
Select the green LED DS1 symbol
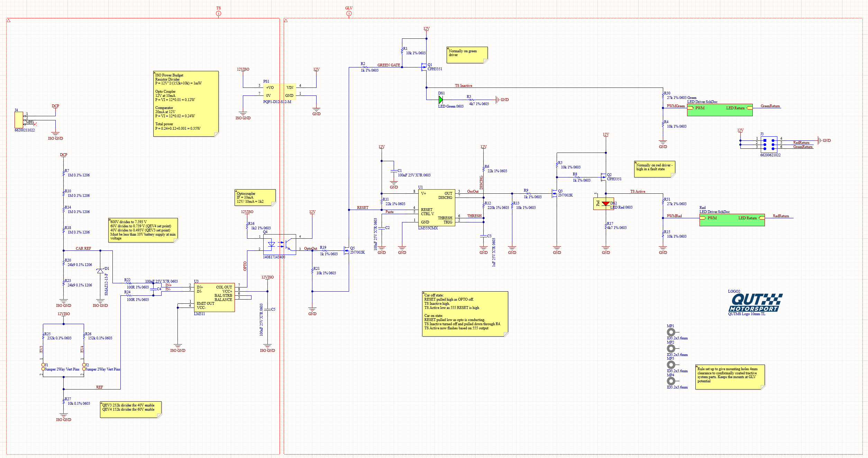441,99
